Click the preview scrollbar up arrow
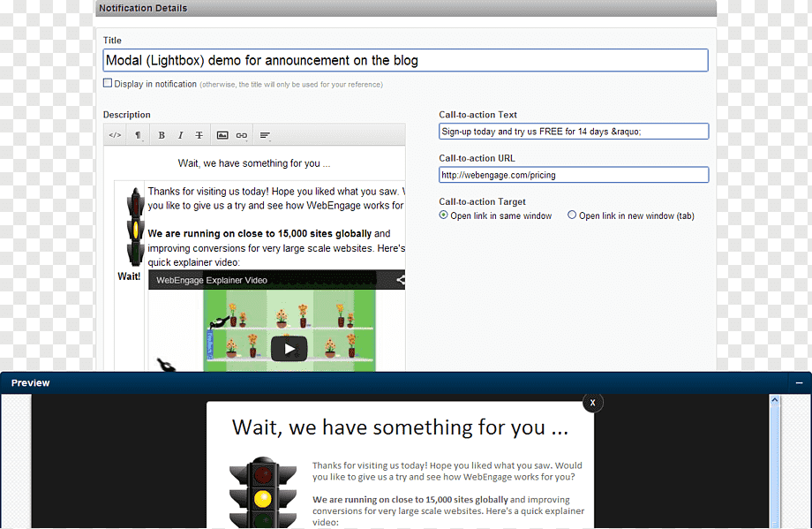This screenshot has width=812, height=529. [x=775, y=400]
